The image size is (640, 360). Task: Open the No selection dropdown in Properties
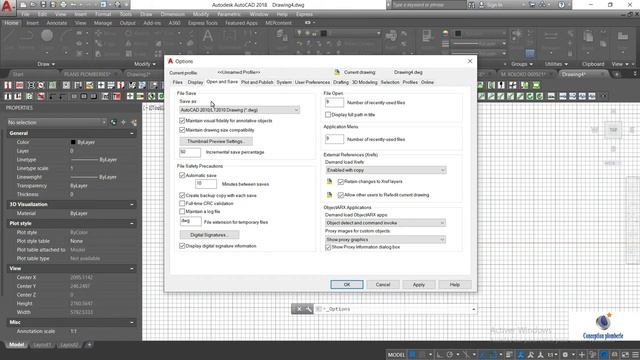coord(57,122)
